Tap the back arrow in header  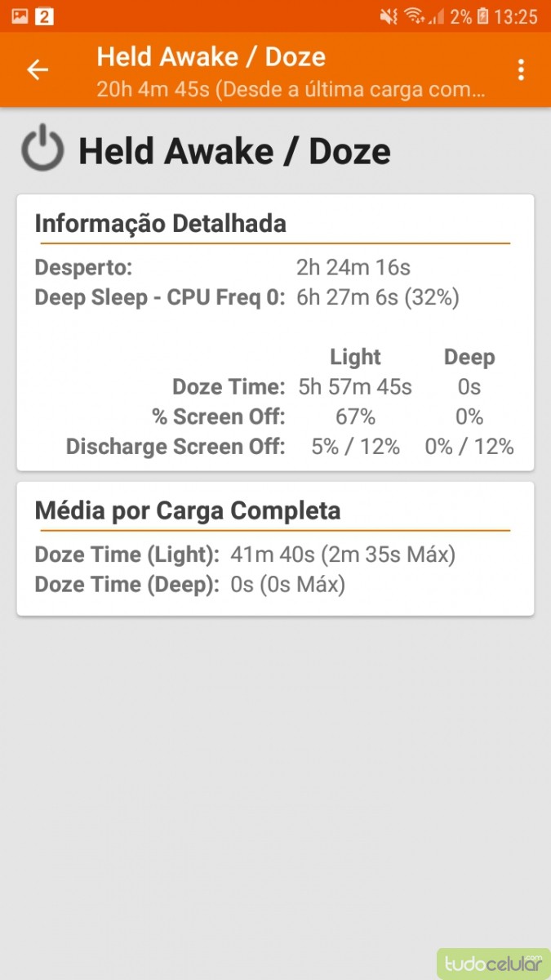(38, 70)
